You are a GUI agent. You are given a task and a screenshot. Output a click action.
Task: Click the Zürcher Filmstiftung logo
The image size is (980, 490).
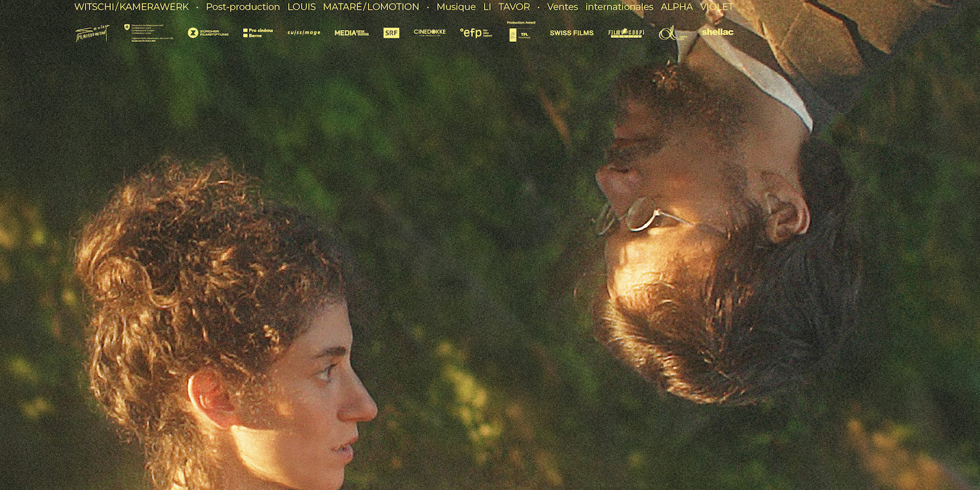(208, 33)
